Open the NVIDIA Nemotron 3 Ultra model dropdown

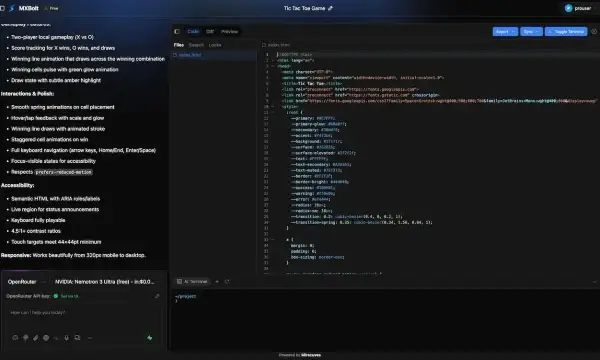[106, 282]
